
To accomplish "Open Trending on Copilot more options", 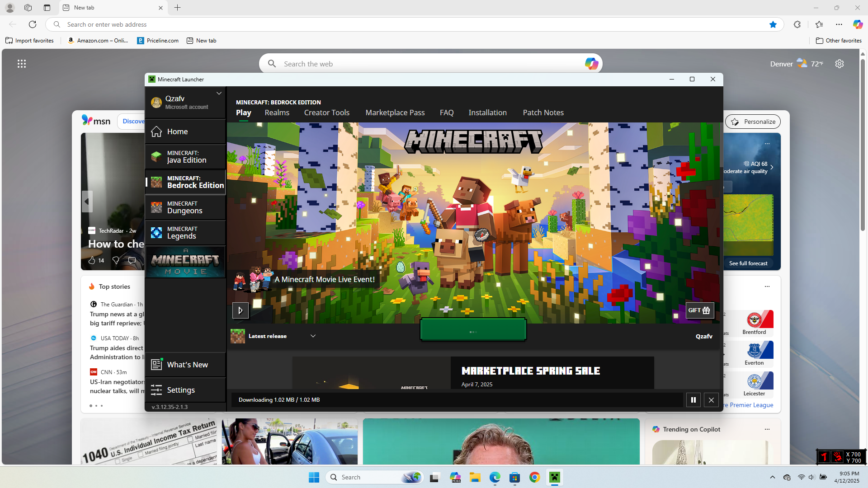I will [767, 429].
